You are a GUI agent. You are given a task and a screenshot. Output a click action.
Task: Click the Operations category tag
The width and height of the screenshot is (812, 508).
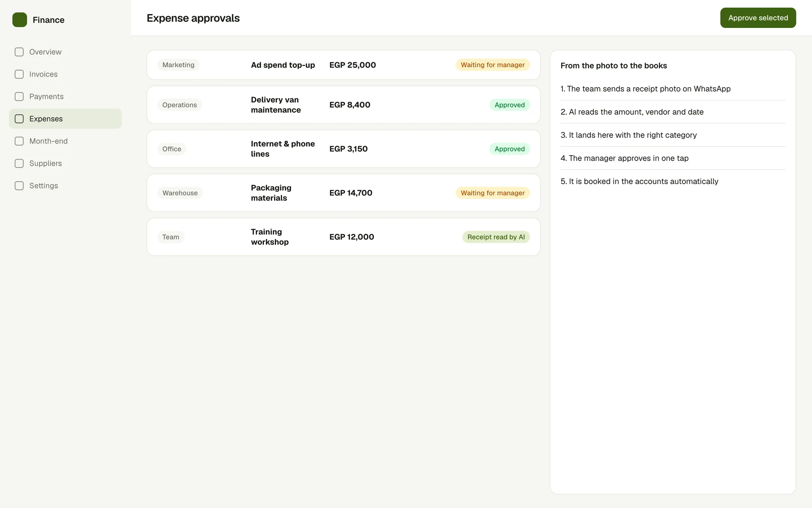tap(179, 105)
